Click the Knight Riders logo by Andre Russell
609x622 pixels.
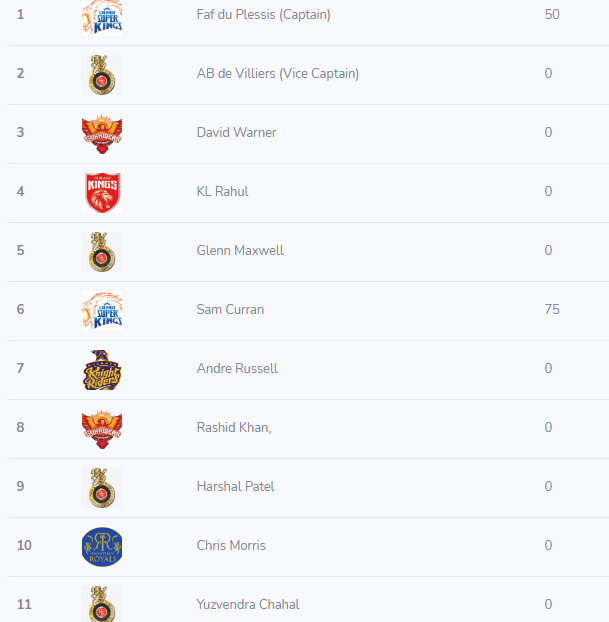coord(102,370)
